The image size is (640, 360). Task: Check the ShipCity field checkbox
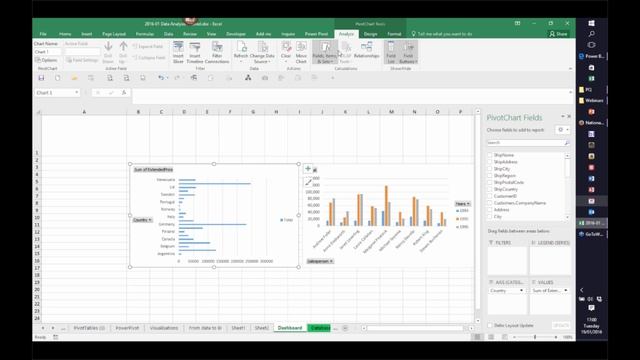[490, 169]
